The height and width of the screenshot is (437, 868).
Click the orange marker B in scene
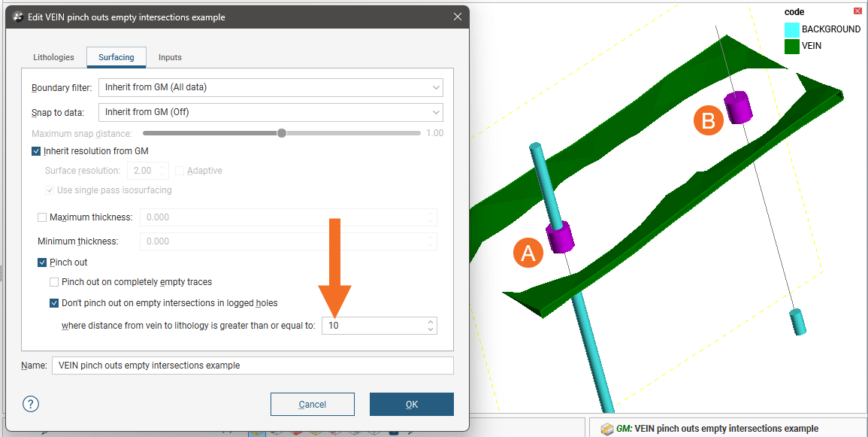(x=708, y=120)
